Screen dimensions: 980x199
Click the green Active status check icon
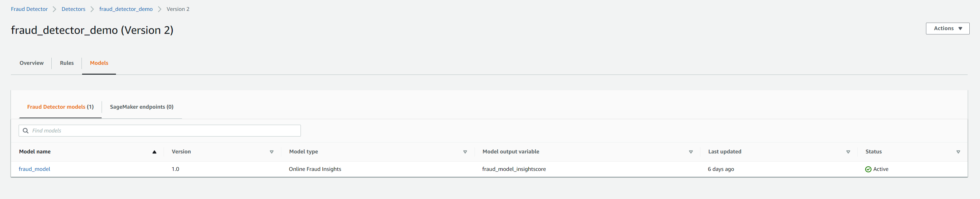point(868,169)
